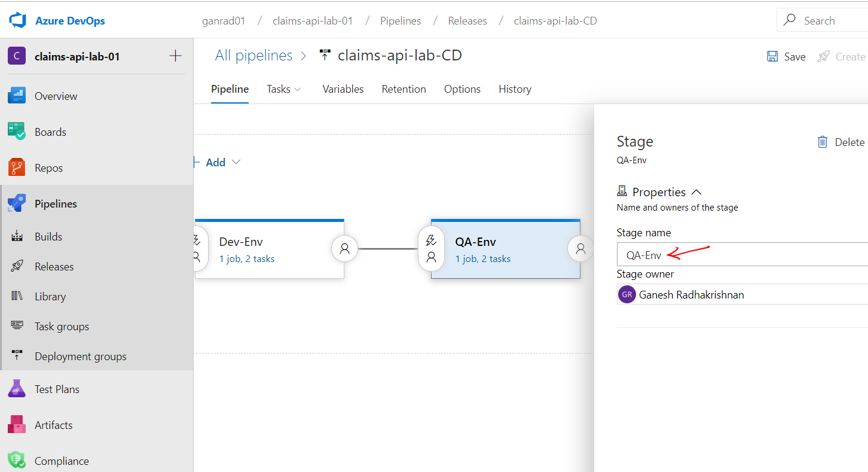
Task: Save the release pipeline
Action: pos(786,56)
